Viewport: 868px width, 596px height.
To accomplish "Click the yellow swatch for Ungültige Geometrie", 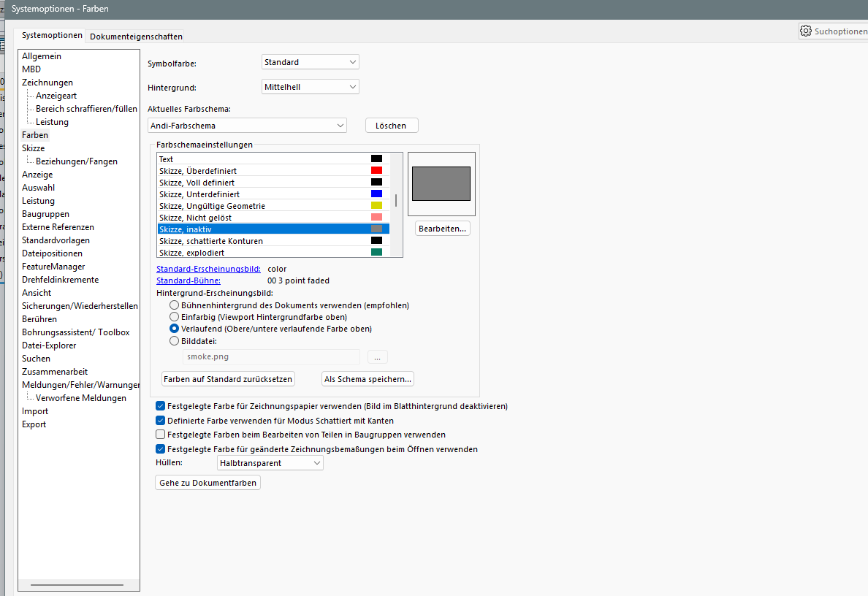I will (x=376, y=205).
